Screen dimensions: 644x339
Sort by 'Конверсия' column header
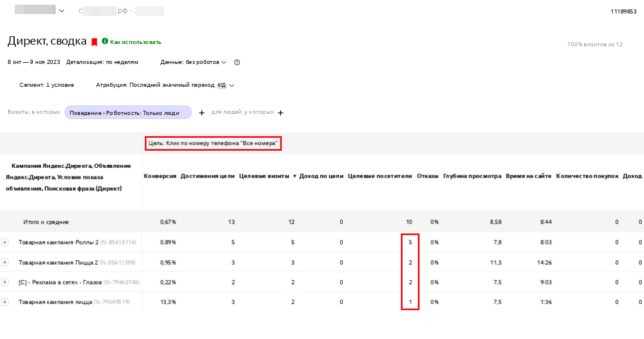tap(160, 176)
